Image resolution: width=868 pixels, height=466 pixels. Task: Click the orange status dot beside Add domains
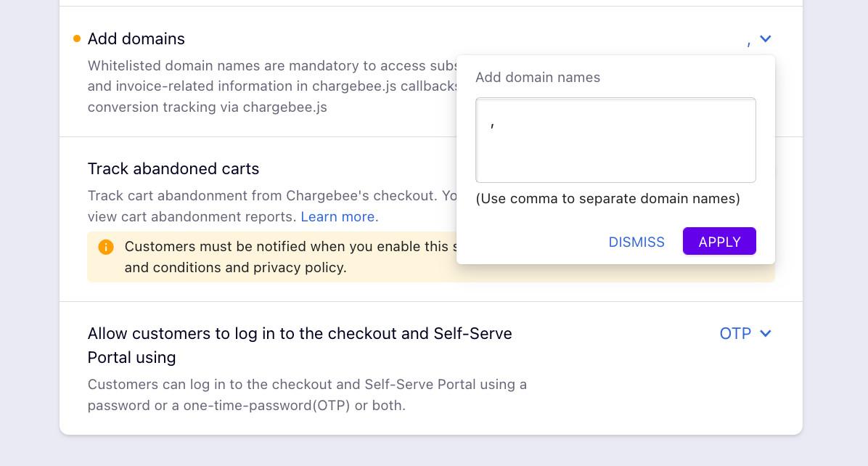(77, 38)
